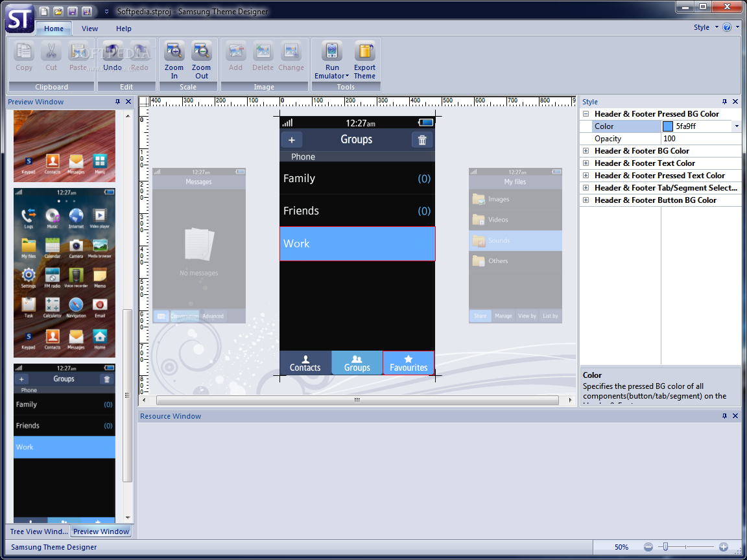747x560 pixels.
Task: Click the zoom decrease minus button
Action: [648, 547]
